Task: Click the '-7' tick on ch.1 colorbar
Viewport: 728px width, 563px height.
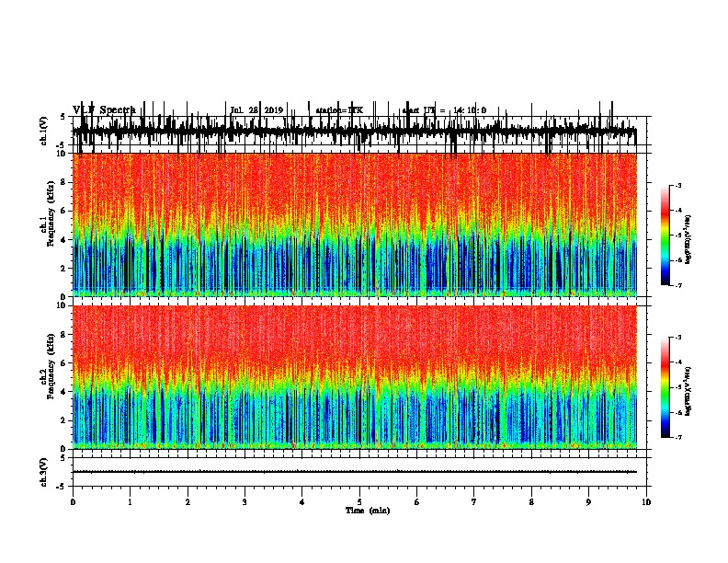Action: (x=678, y=285)
